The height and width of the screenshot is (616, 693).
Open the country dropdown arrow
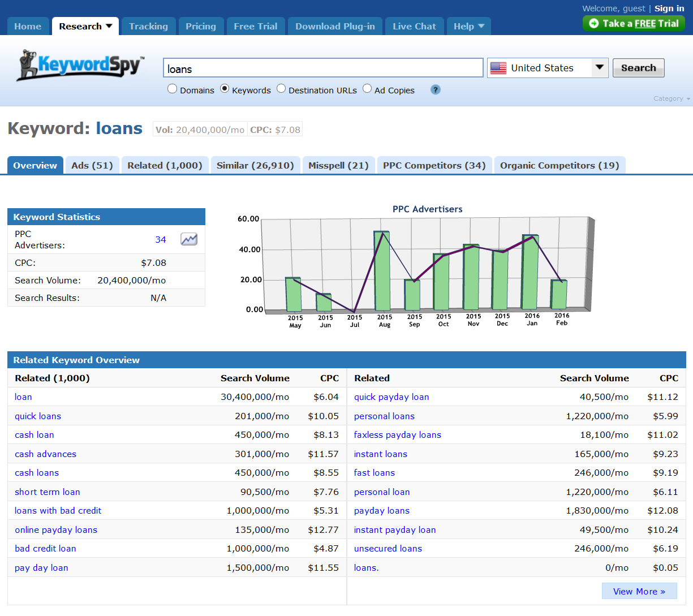tap(600, 68)
